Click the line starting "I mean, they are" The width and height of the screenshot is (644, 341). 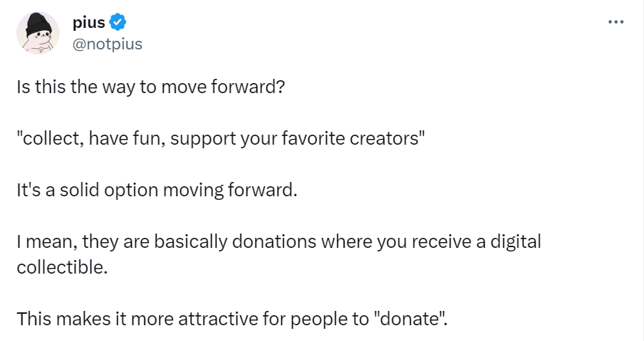[x=278, y=242]
